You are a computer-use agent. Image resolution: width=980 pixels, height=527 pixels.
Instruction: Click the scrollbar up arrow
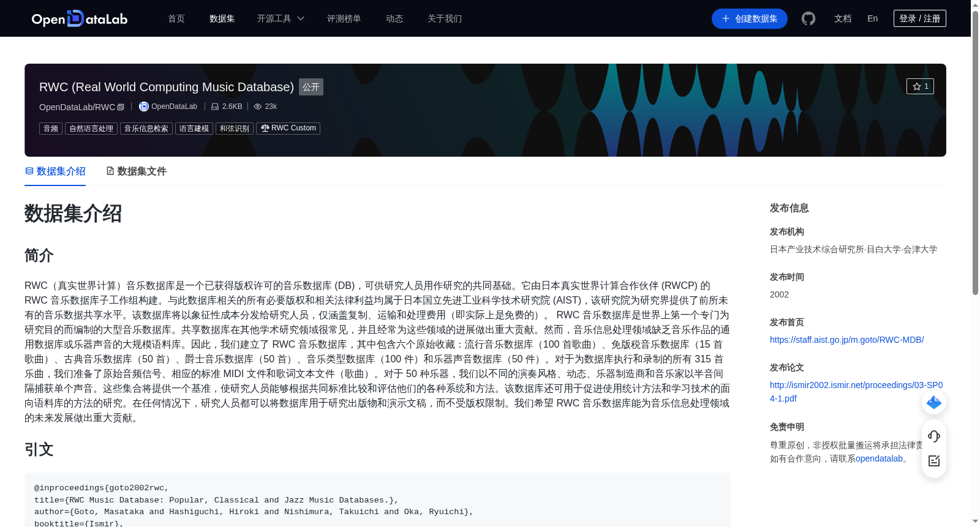point(975,5)
